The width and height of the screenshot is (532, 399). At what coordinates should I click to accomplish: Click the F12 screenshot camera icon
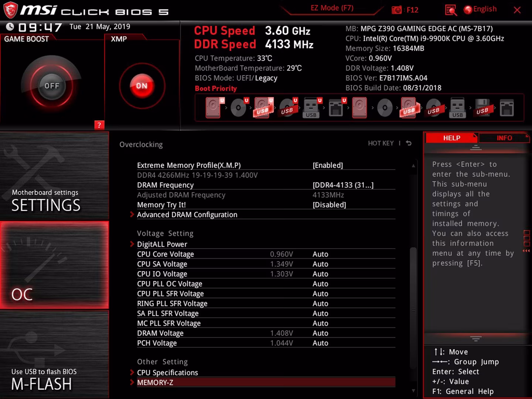[396, 10]
